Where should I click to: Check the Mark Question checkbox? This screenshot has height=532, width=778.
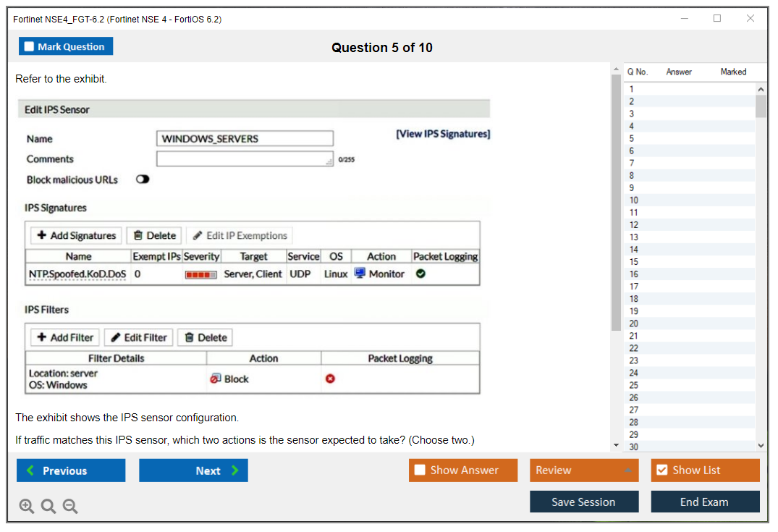29,46
